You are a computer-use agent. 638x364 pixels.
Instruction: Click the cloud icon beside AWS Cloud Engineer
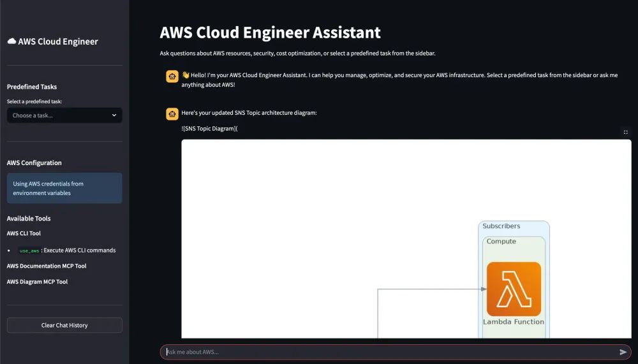point(11,41)
